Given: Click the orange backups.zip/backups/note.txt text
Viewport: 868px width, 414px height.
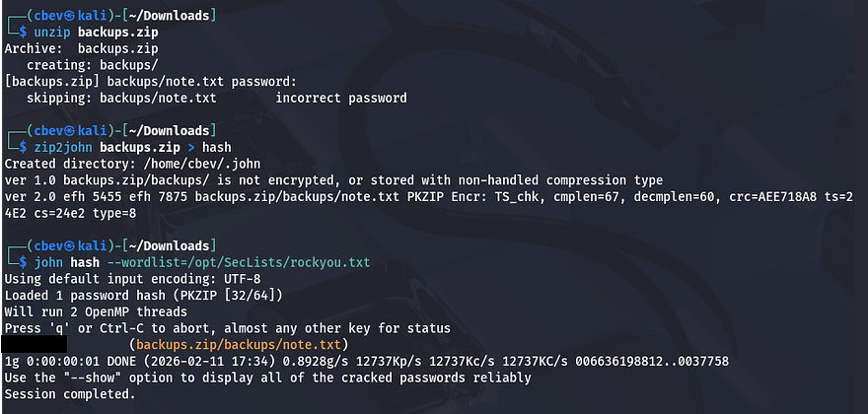Looking at the screenshot, I should click(240, 344).
